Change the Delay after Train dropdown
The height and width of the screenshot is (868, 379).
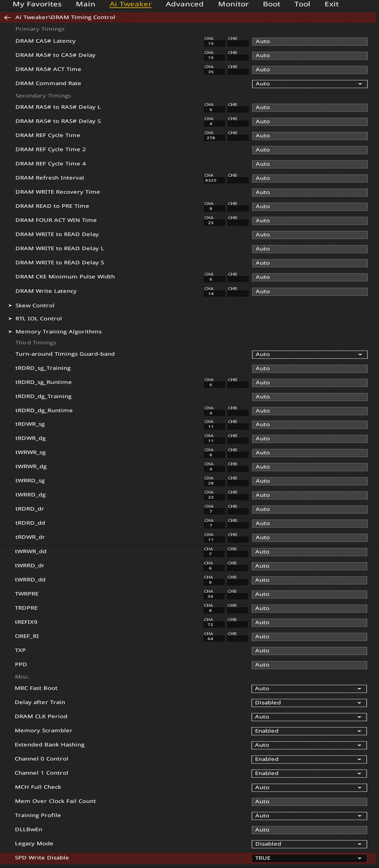pos(309,703)
